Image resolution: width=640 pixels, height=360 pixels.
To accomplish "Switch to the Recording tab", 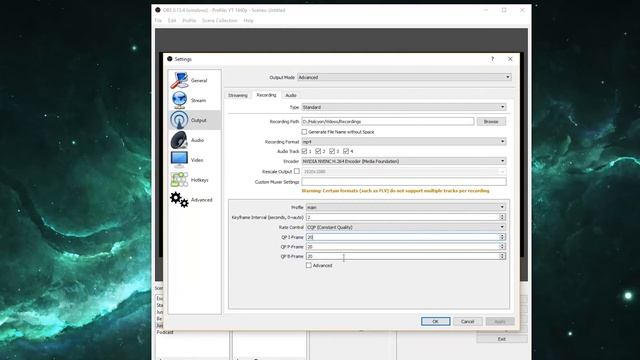I will 266,95.
